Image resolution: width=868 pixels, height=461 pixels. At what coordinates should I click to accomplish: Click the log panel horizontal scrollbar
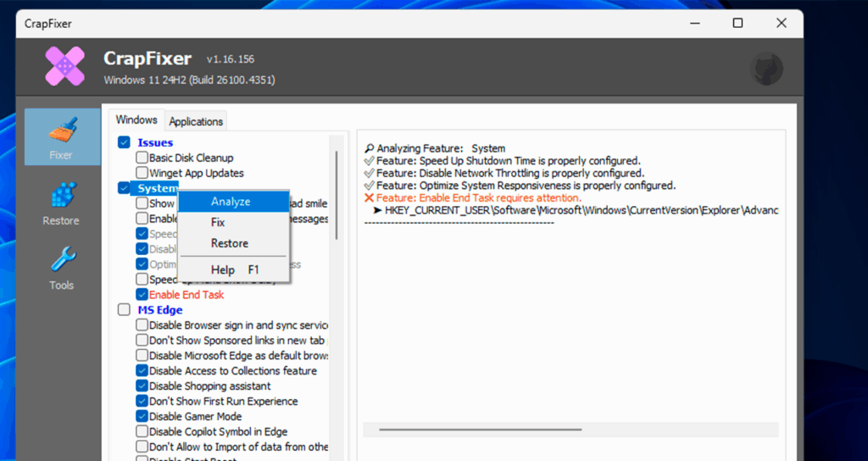[480, 430]
